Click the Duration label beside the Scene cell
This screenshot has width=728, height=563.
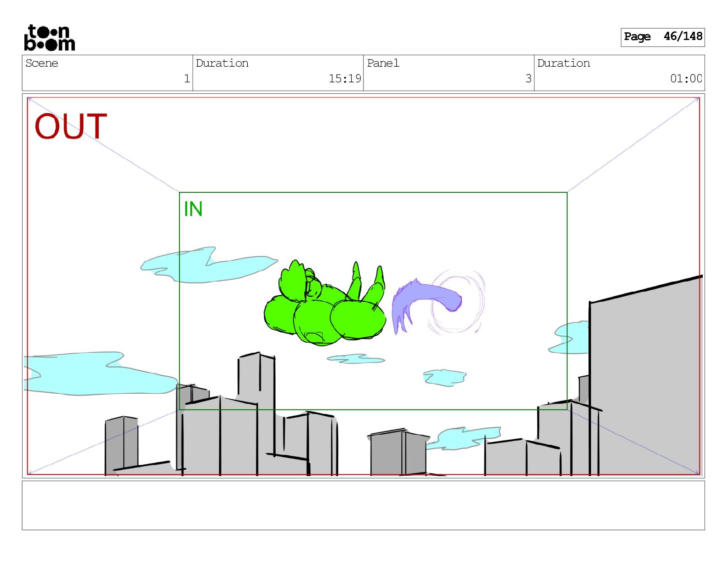[222, 63]
